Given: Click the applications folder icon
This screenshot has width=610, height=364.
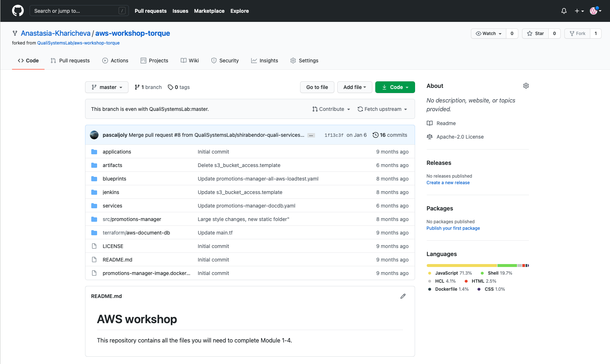Looking at the screenshot, I should 94,152.
